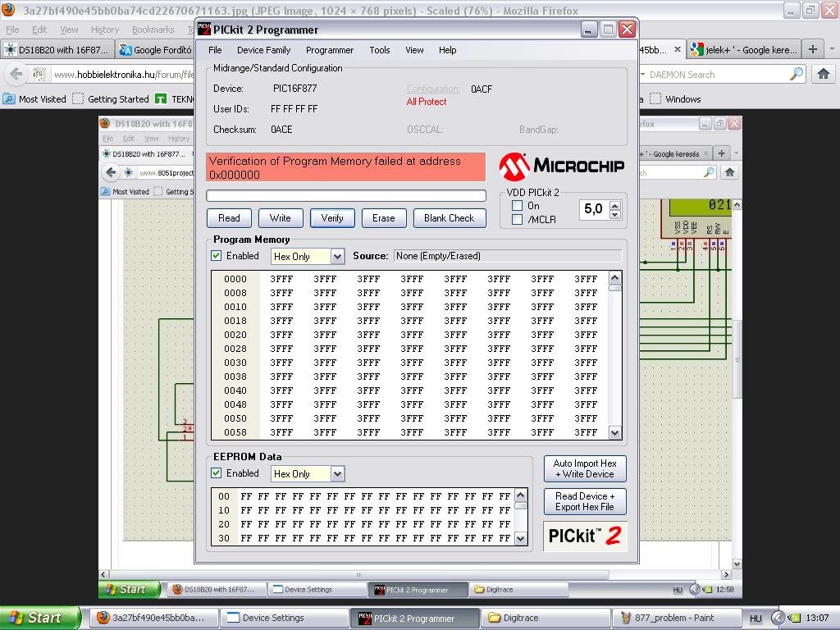Click Firefox home button in outer window
Screen dimensions: 840x630
click(x=824, y=74)
